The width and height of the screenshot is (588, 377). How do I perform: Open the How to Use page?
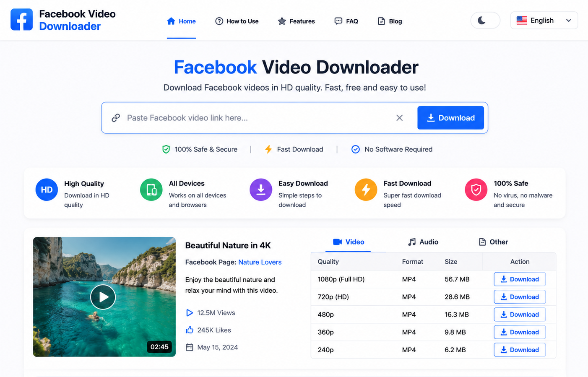(x=237, y=21)
